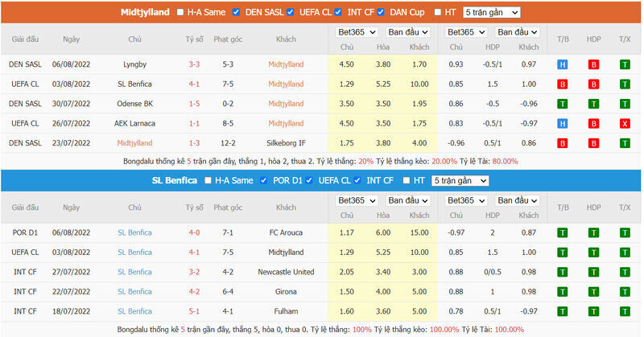The height and width of the screenshot is (337, 644).
Task: Click green T result badge in Girona row
Action: [562, 292]
